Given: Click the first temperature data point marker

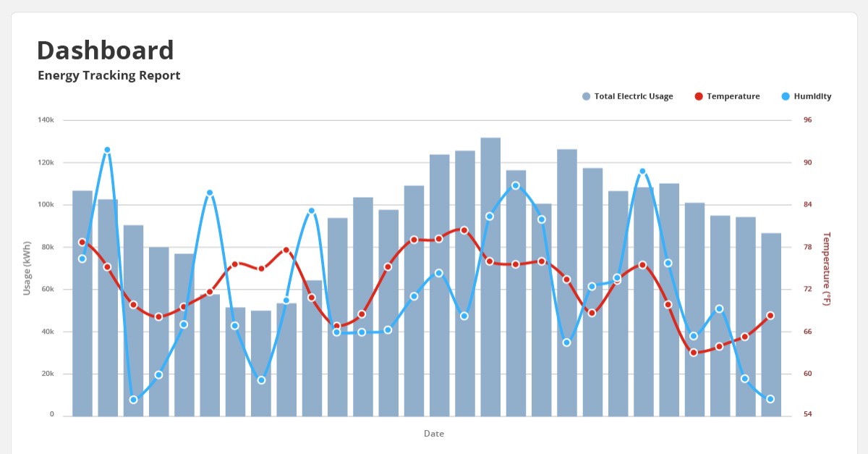Looking at the screenshot, I should coord(82,243).
